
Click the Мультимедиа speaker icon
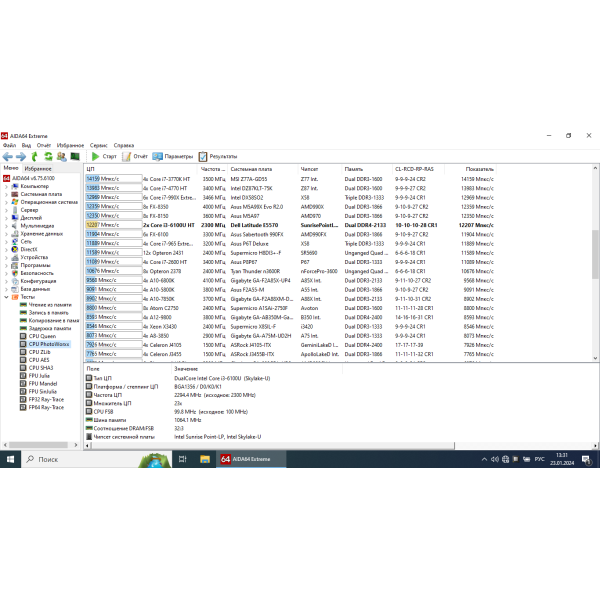tap(15, 226)
